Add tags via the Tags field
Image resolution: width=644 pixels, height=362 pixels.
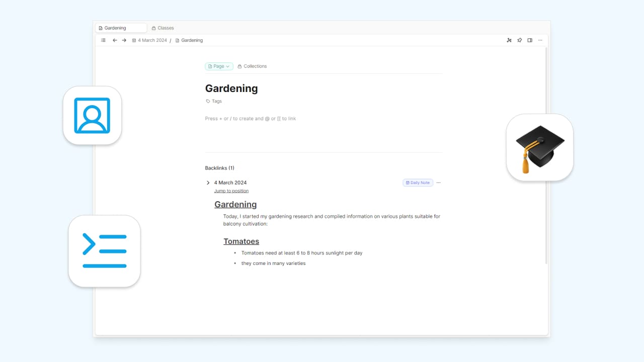214,102
